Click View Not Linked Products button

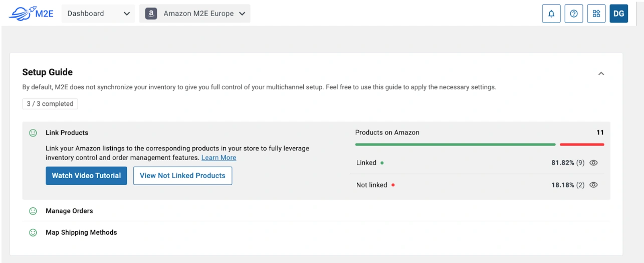(x=182, y=176)
